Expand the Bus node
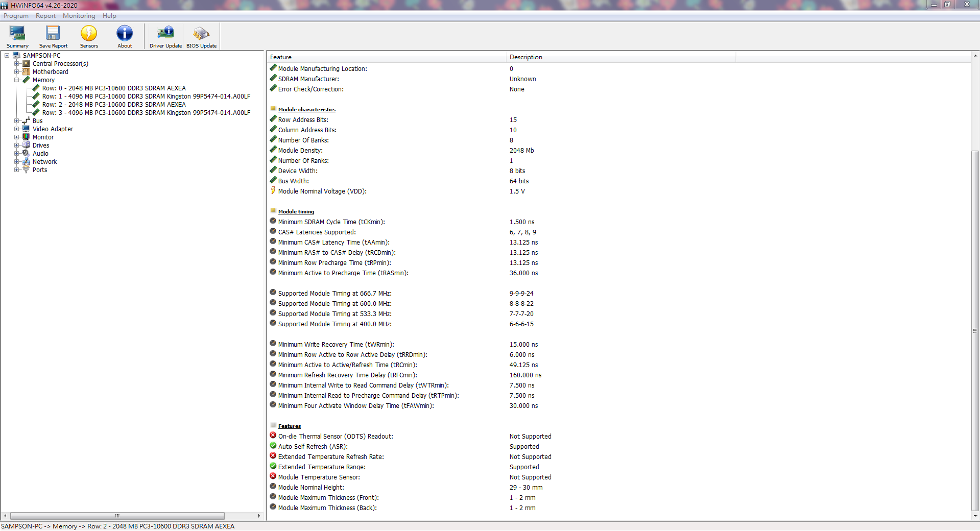980x531 pixels. pos(16,120)
